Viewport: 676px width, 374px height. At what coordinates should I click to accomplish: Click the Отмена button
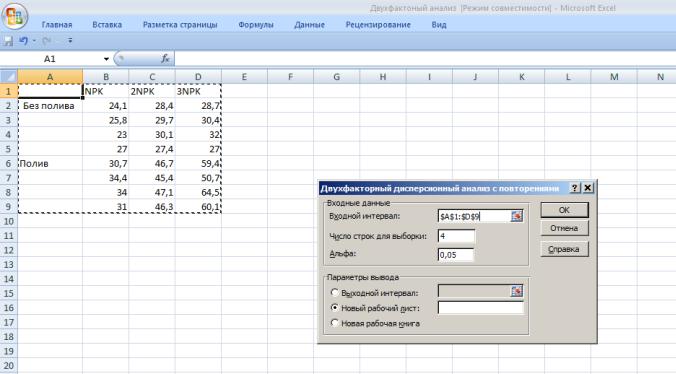coord(564,228)
